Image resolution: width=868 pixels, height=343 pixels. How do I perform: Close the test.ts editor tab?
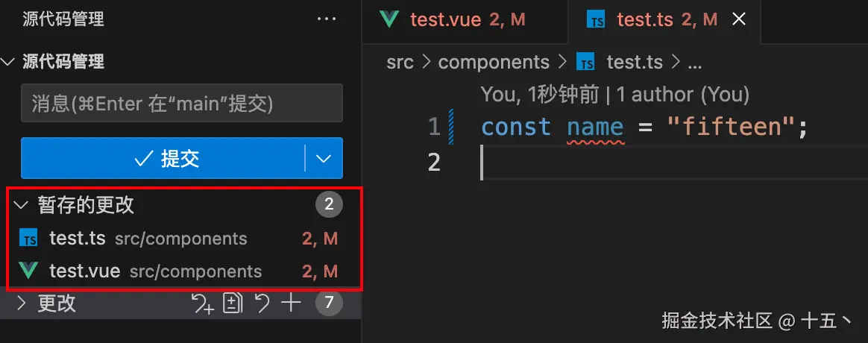(739, 19)
